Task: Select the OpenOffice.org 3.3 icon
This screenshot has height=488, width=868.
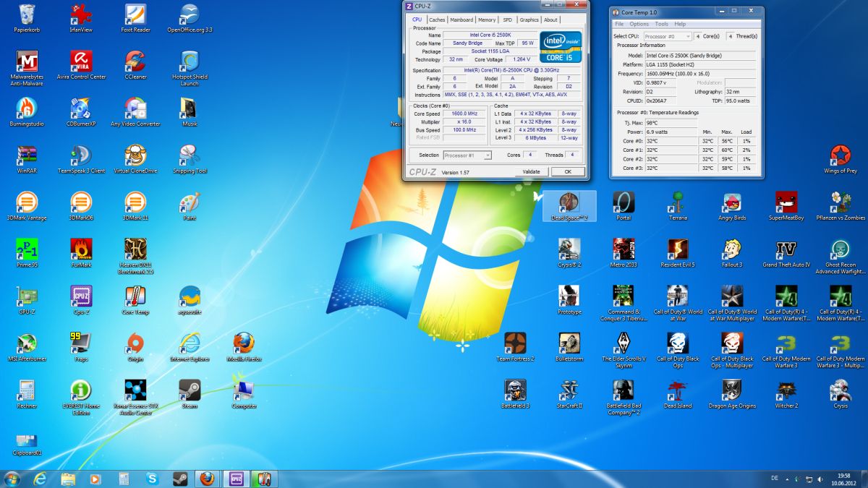Action: point(190,18)
